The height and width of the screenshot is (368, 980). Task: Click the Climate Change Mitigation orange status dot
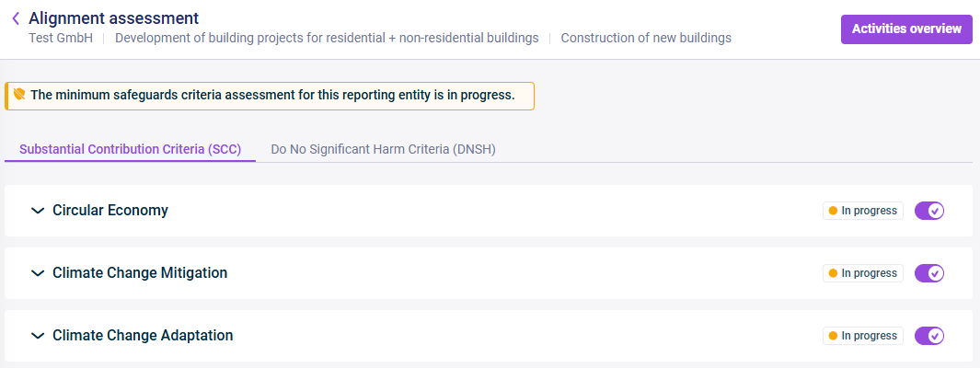click(833, 273)
